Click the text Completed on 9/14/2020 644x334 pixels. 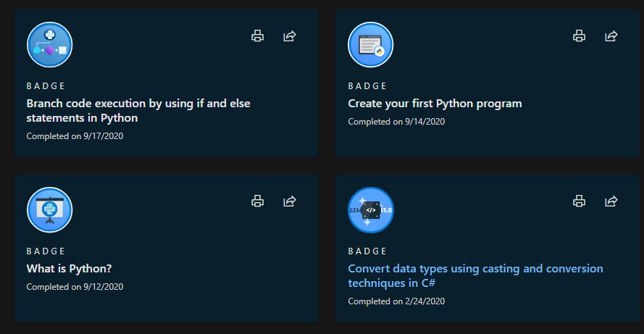coord(396,122)
